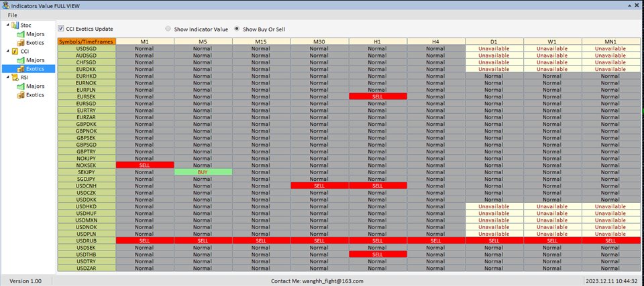The width and height of the screenshot is (644, 286).
Task: Click the CCI function icon in tree
Action: point(15,52)
